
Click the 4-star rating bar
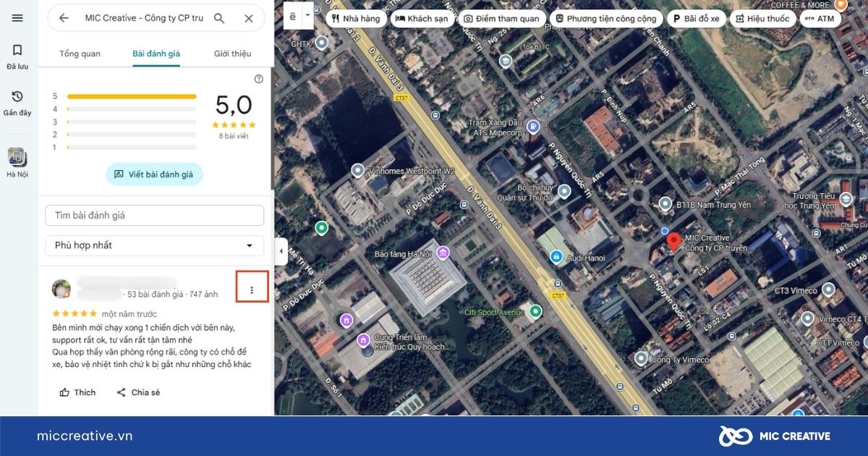132,109
